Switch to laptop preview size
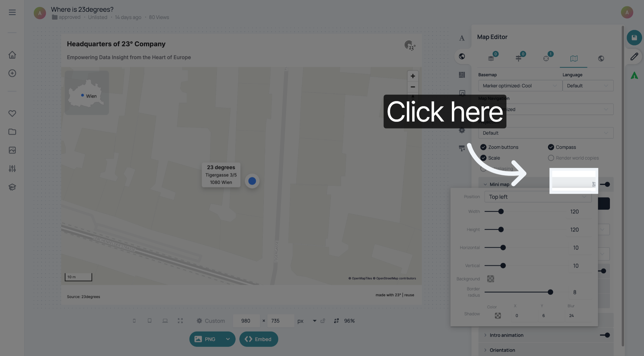 pyautogui.click(x=165, y=321)
